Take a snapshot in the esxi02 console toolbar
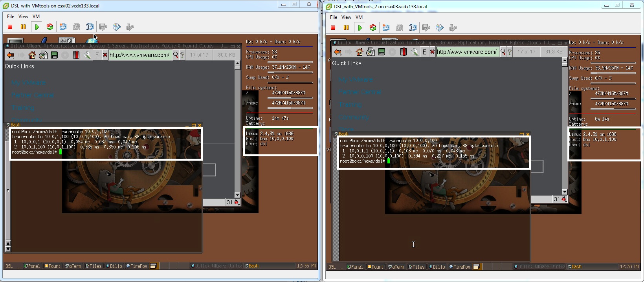This screenshot has height=282, width=644. [x=63, y=27]
